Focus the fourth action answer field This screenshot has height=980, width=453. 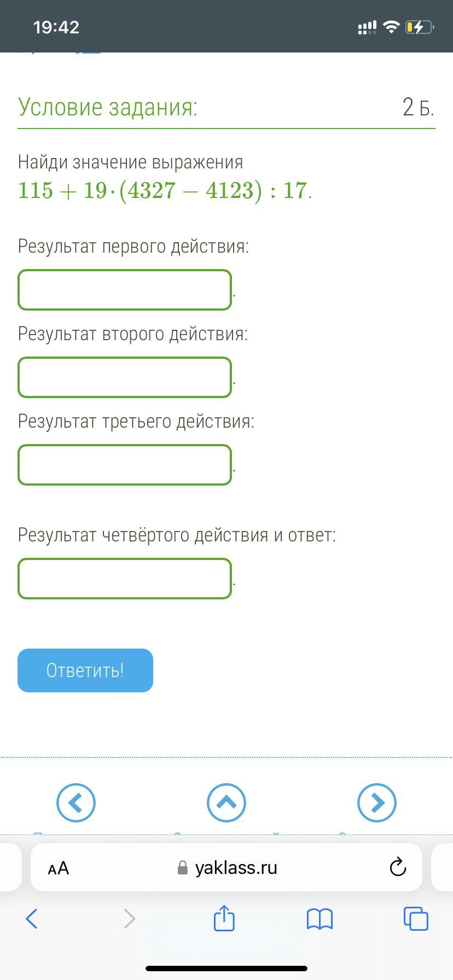pos(125,579)
